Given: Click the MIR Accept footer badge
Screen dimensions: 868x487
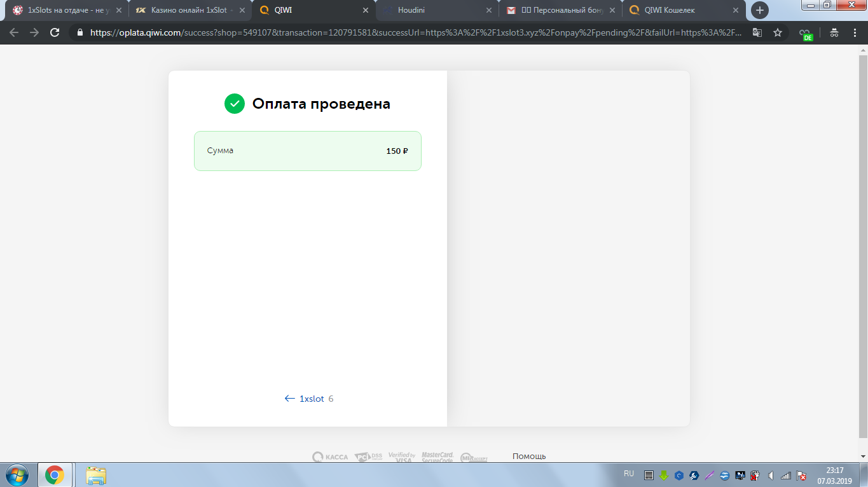Looking at the screenshot, I should tap(474, 457).
